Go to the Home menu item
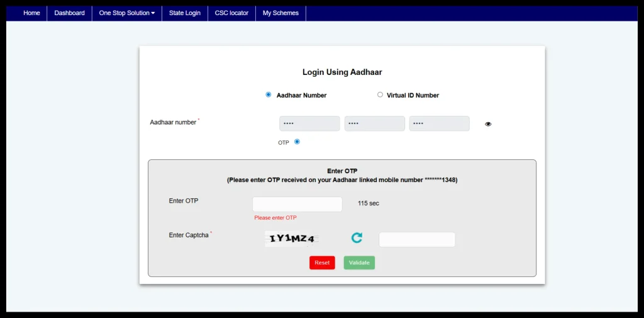This screenshot has width=644, height=318. [31, 13]
